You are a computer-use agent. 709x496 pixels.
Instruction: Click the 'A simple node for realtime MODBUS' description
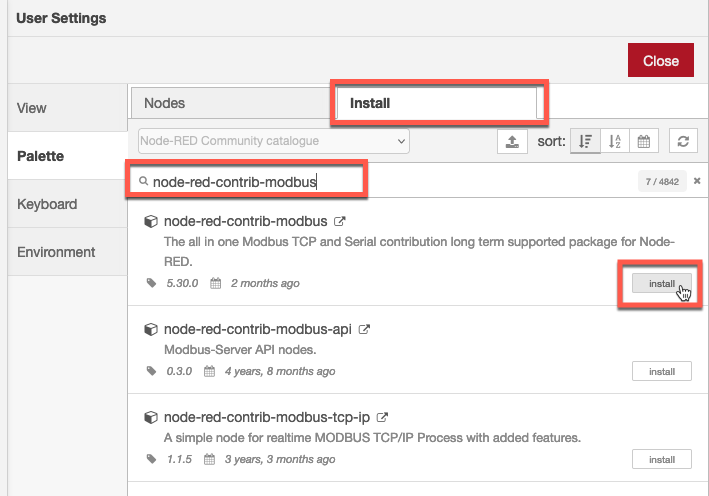(x=372, y=438)
